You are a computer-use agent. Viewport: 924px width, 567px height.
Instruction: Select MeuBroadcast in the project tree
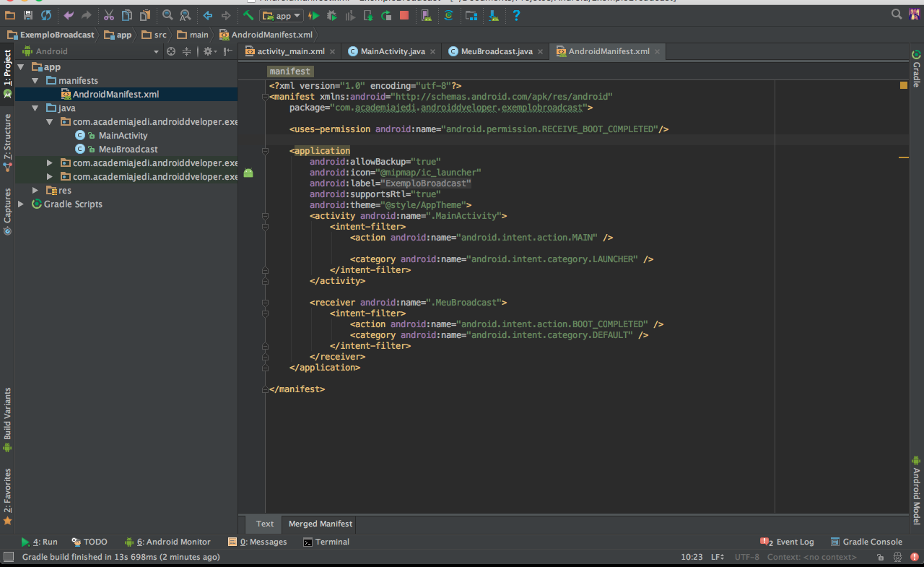point(128,149)
